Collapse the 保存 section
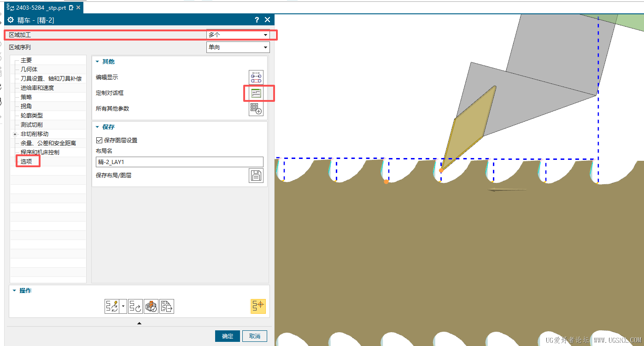This screenshot has height=346, width=644. click(x=98, y=127)
